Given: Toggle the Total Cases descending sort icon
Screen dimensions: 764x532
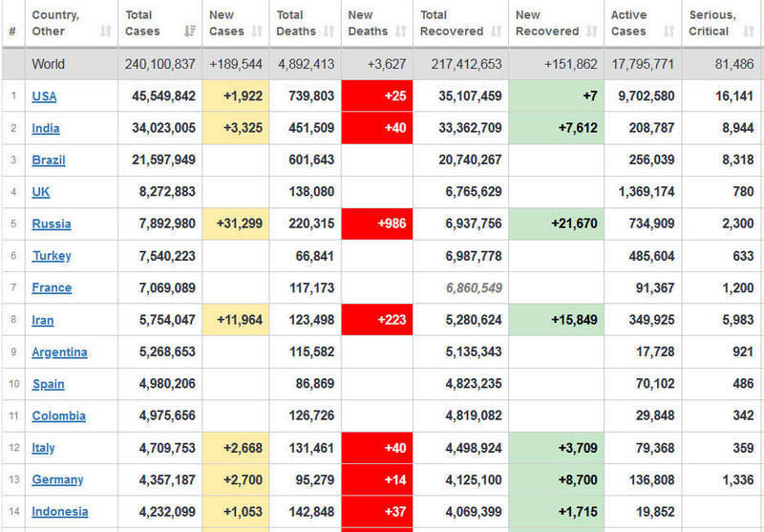Looking at the screenshot, I should pos(189,32).
